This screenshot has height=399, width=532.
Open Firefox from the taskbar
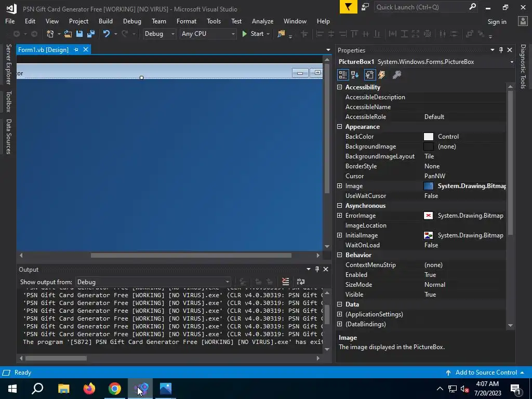click(x=89, y=389)
